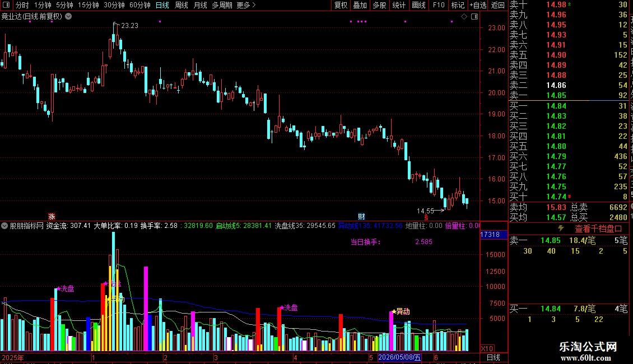Click the 2026/05/08/五 date marker
Viewport: 633px width, 364px height.
(399, 357)
